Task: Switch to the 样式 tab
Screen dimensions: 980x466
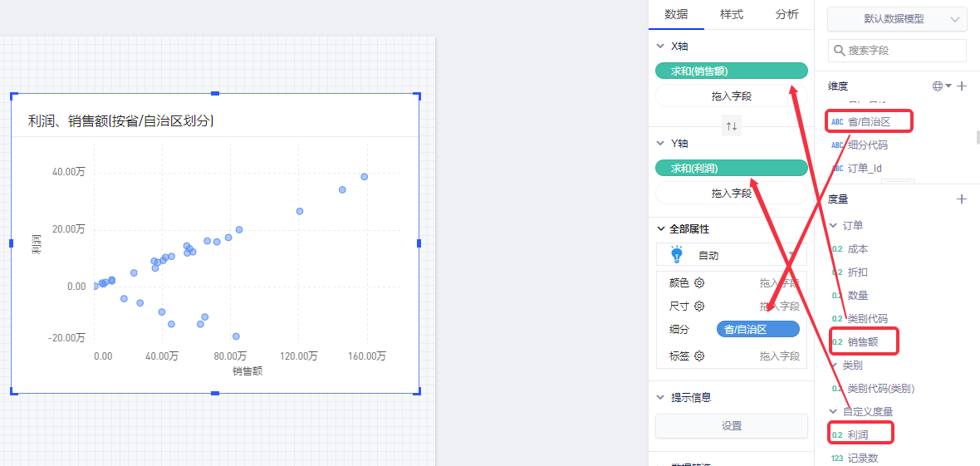Action: point(732,14)
